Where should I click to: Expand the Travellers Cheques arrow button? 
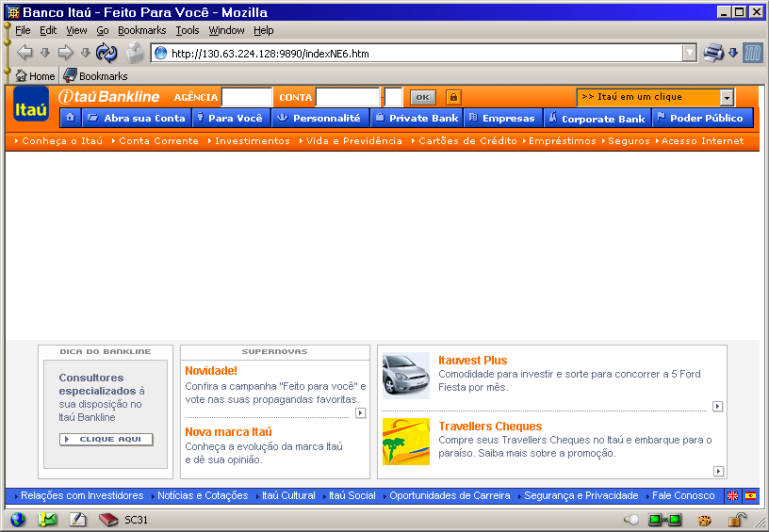click(x=718, y=471)
